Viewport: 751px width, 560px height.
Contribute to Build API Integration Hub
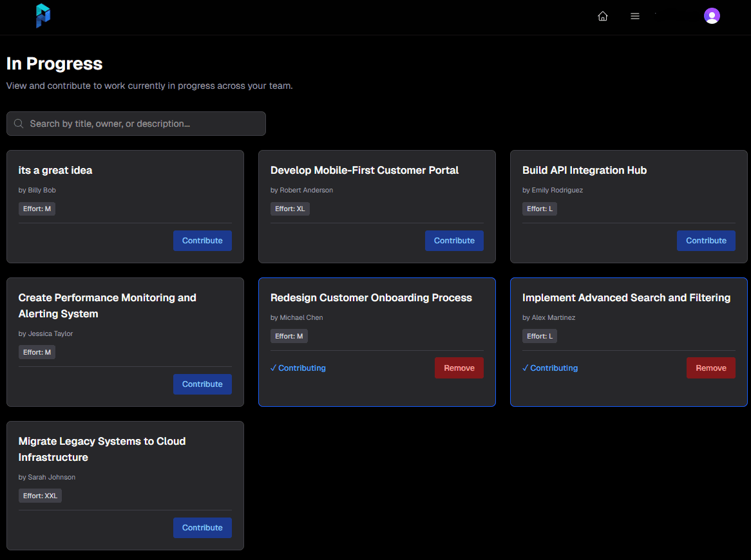click(x=706, y=241)
